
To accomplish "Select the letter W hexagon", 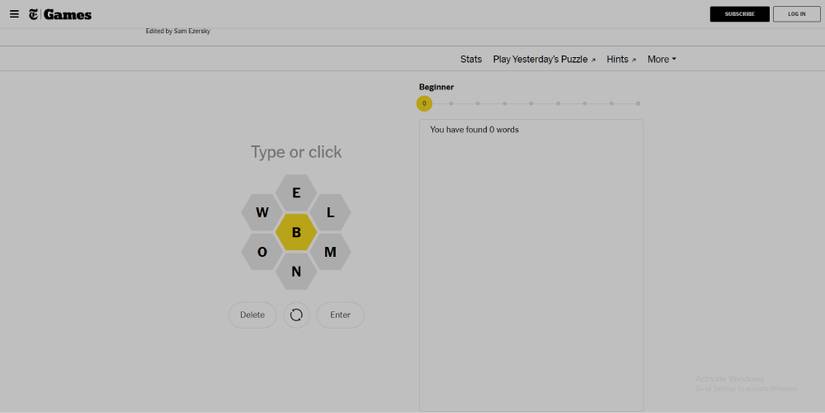I will [x=262, y=212].
